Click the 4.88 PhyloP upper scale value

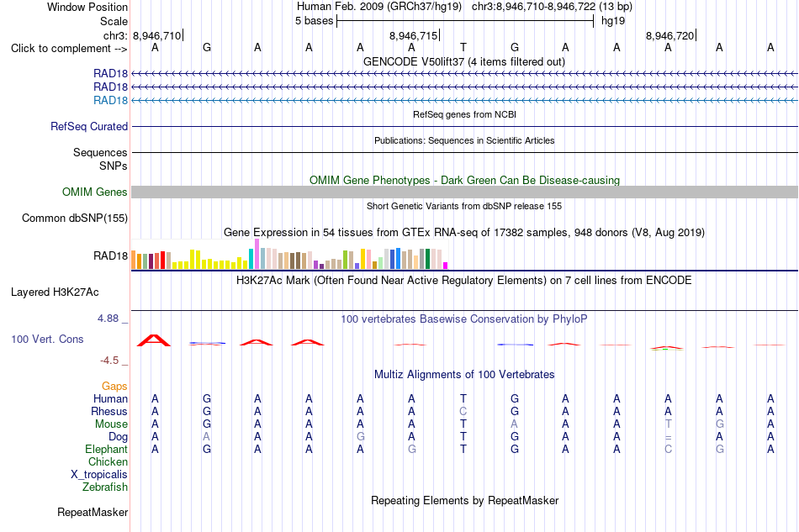pos(108,319)
